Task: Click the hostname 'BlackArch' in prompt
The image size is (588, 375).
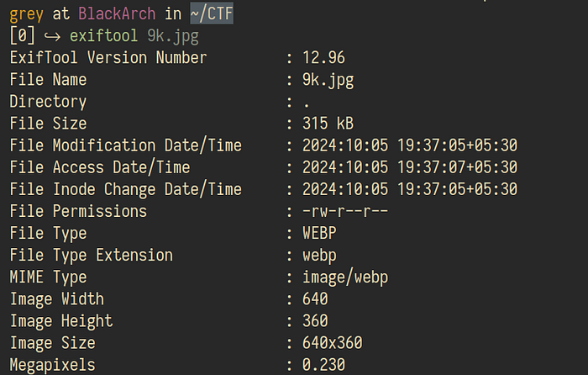Action: tap(117, 14)
